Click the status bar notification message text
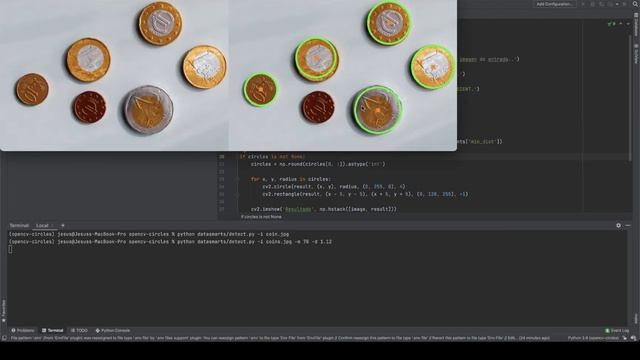The image size is (640, 360). [x=280, y=338]
